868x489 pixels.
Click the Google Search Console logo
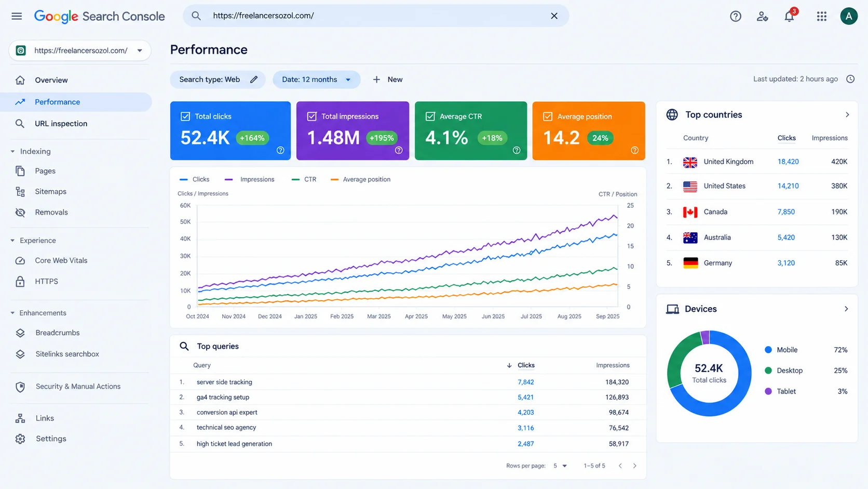100,17
